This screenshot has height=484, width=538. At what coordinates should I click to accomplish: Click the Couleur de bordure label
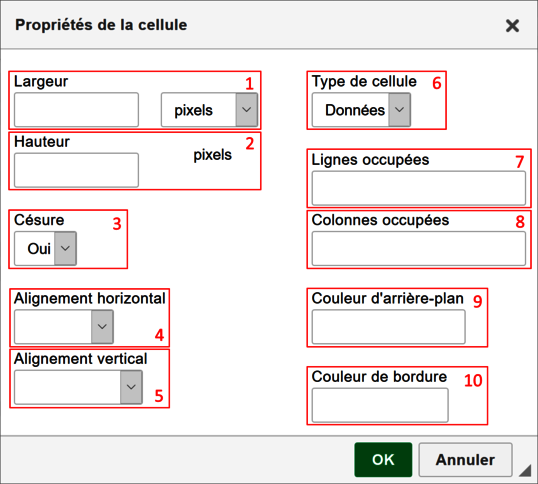pos(379,377)
